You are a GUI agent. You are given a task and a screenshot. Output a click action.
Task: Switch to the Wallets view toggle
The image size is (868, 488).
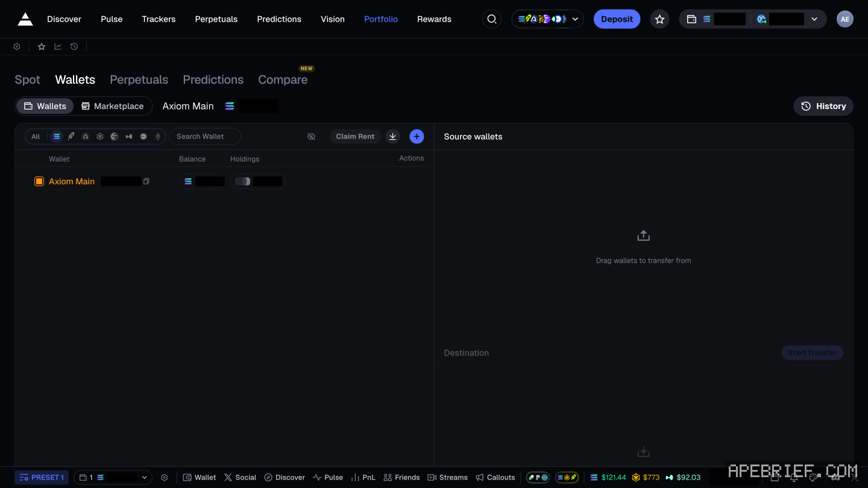(x=45, y=106)
